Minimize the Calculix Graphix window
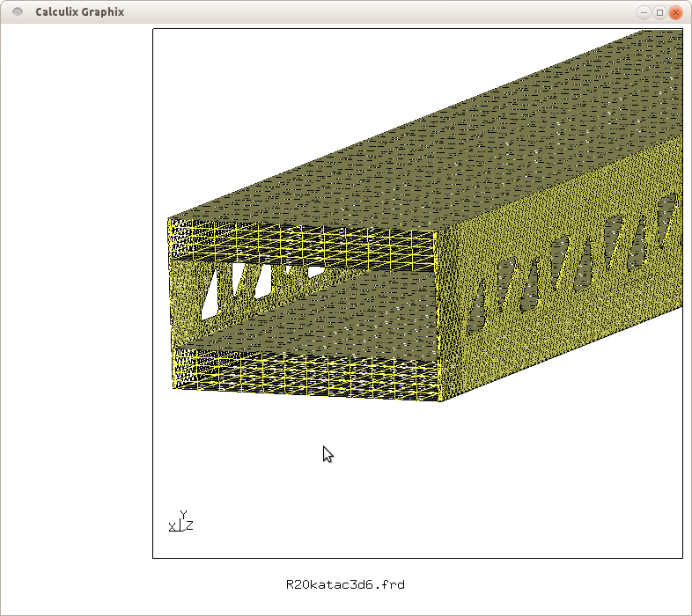Image resolution: width=692 pixels, height=616 pixels. tap(644, 12)
